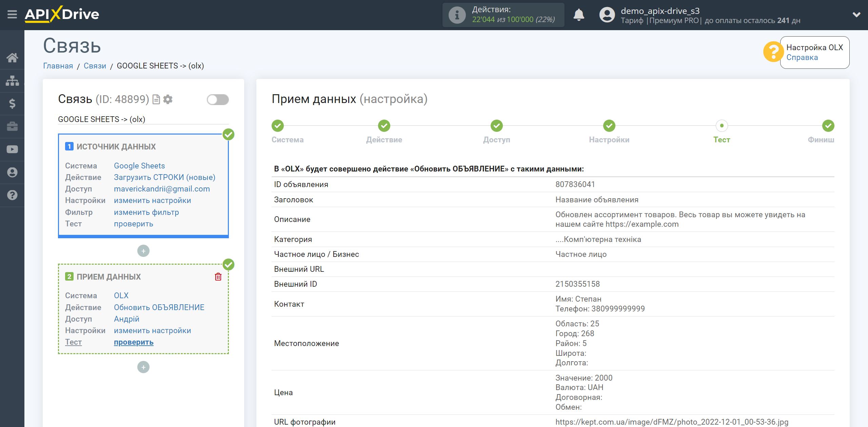Open the actions info icon
Screen dimensions: 868x427
tap(457, 15)
